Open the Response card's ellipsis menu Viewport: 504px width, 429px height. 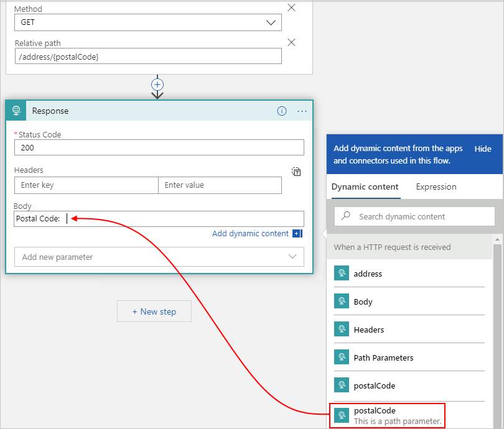[x=302, y=111]
